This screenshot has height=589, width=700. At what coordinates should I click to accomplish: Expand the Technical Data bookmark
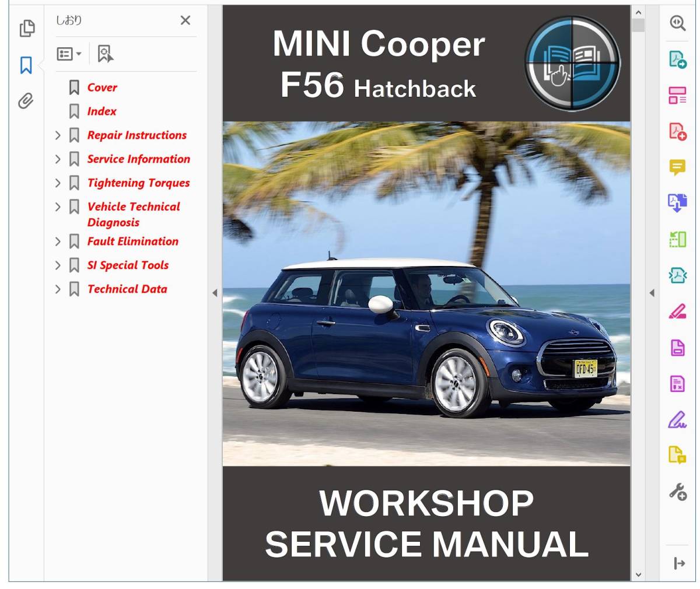tap(58, 289)
